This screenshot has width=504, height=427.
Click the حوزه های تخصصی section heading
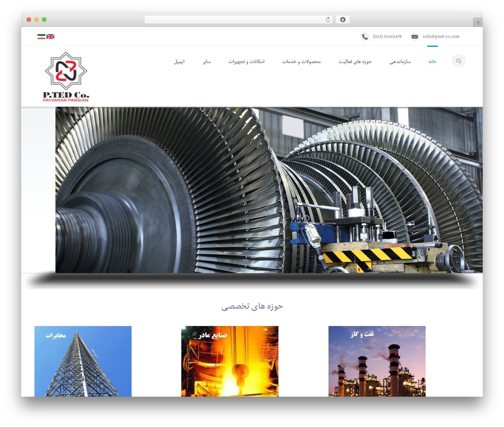point(252,306)
